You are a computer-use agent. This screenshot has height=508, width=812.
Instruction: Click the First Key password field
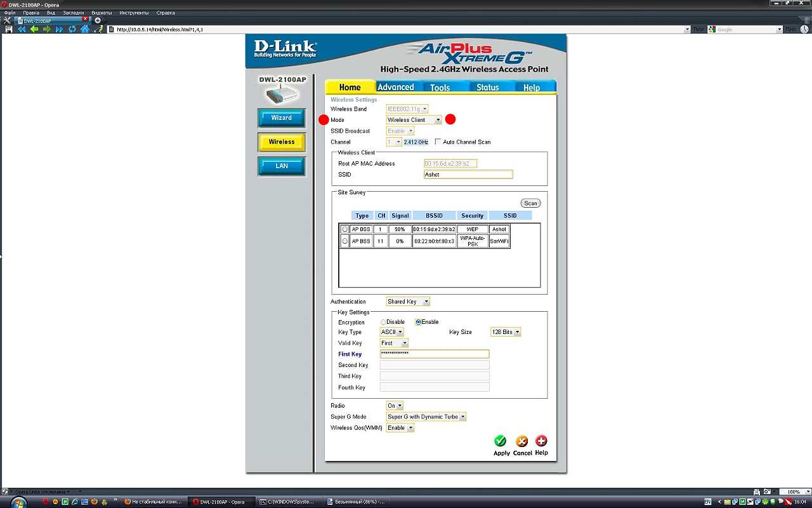(x=435, y=354)
